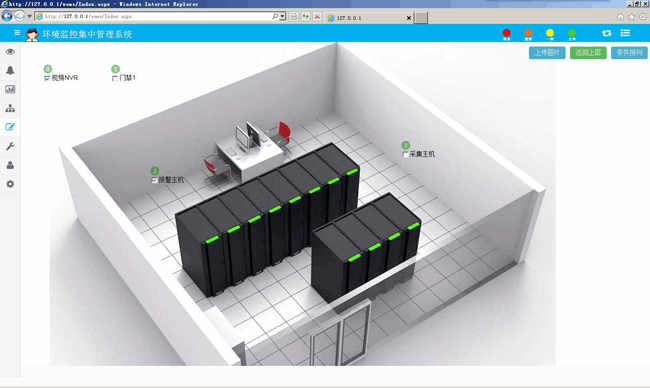Open the user account icon in sidebar
The image size is (650, 388).
click(x=10, y=165)
